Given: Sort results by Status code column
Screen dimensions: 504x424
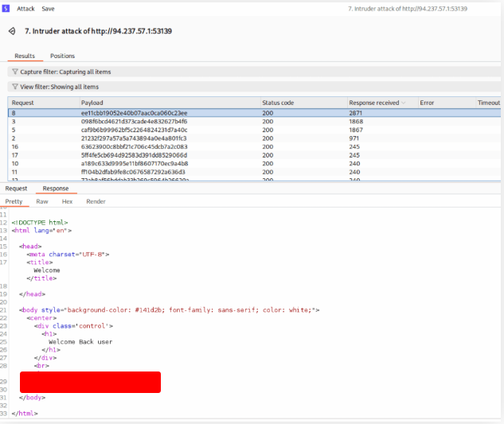Looking at the screenshot, I should coord(278,103).
